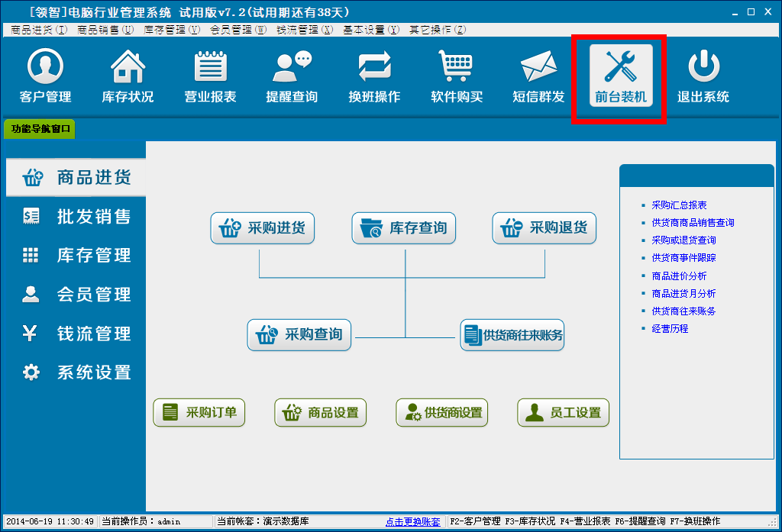This screenshot has width=782, height=532.
Task: Open 提醒查询 reminder query icon
Action: (x=292, y=77)
